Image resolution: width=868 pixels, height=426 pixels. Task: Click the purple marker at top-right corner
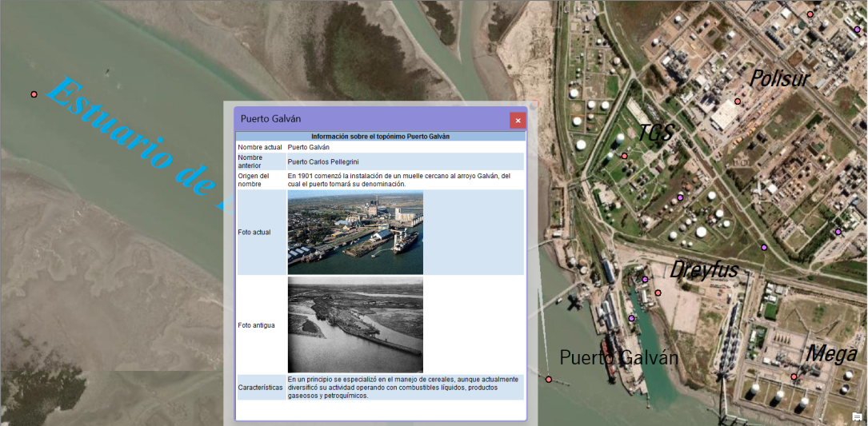[857, 30]
